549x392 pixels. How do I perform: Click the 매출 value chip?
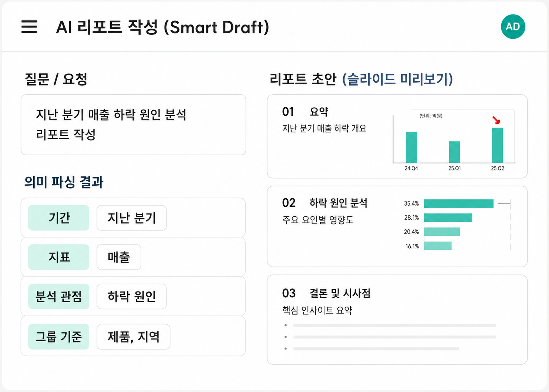tap(119, 257)
